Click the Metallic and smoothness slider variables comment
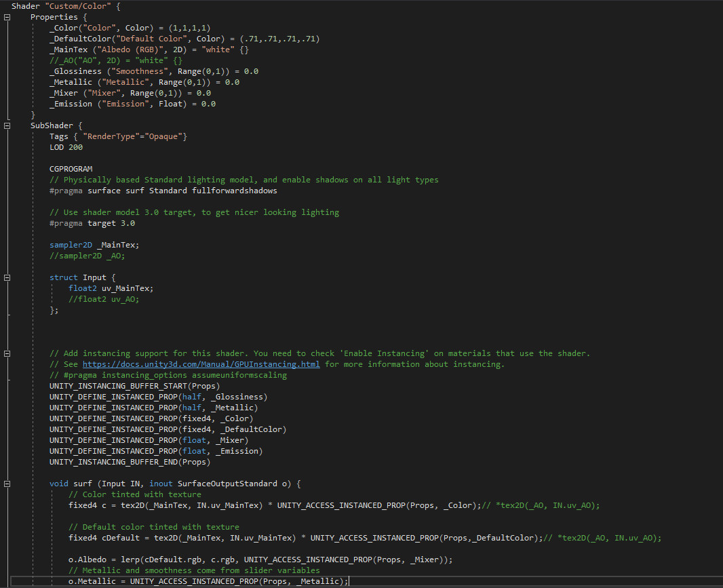This screenshot has height=588, width=723. pos(194,570)
